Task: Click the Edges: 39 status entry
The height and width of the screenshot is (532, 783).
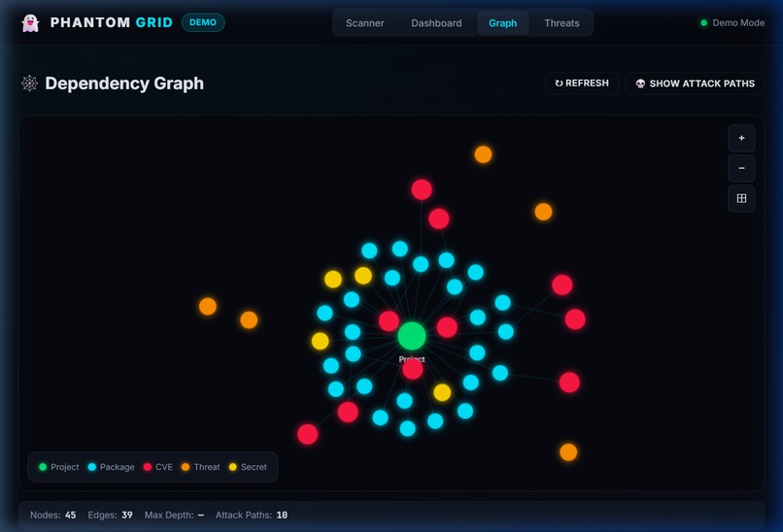Action: (111, 515)
